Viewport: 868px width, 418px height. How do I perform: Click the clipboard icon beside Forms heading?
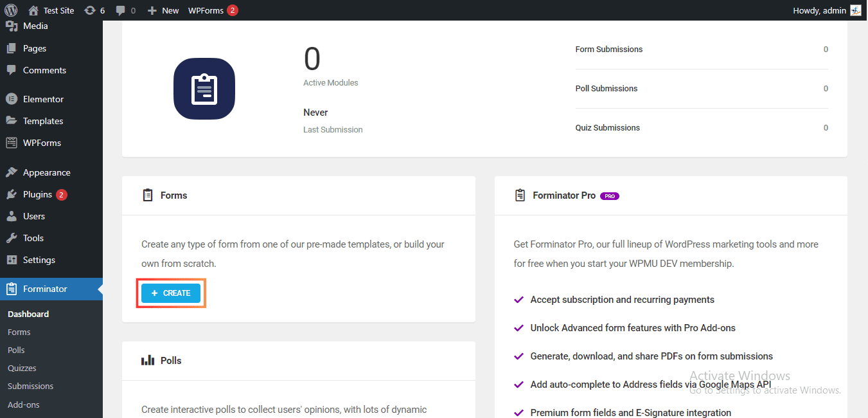[x=147, y=194]
